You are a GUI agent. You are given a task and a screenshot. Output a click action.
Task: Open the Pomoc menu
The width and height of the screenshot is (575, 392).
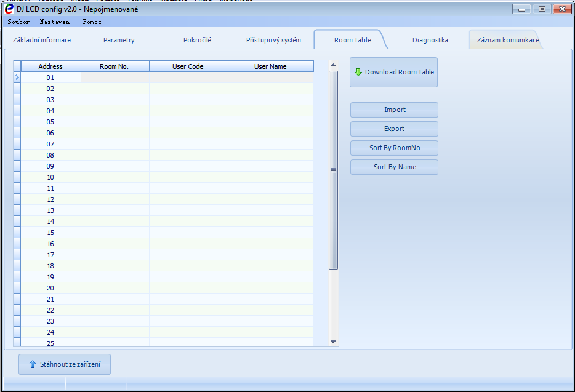point(92,22)
